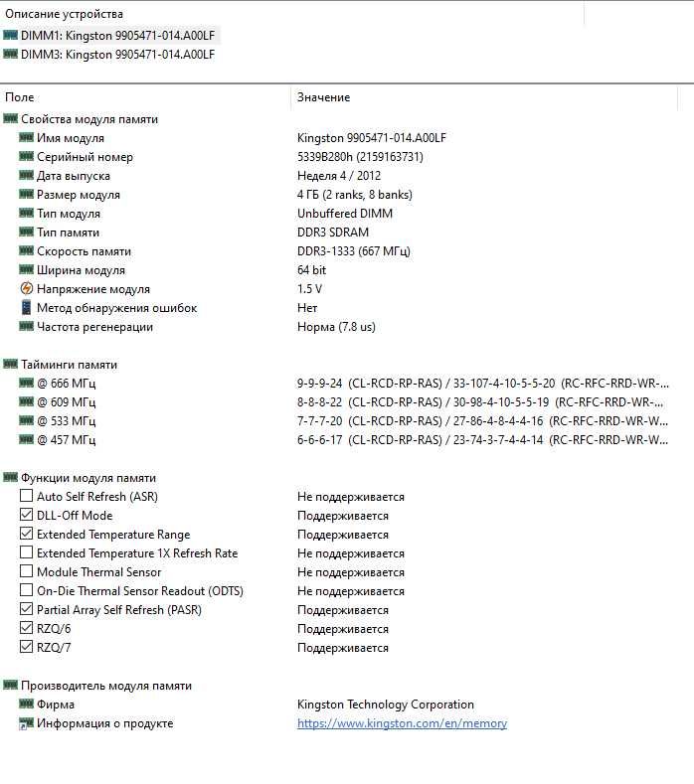Toggle Partial Array Self Refresh checkbox
Image resolution: width=694 pixels, height=784 pixels.
pos(26,609)
